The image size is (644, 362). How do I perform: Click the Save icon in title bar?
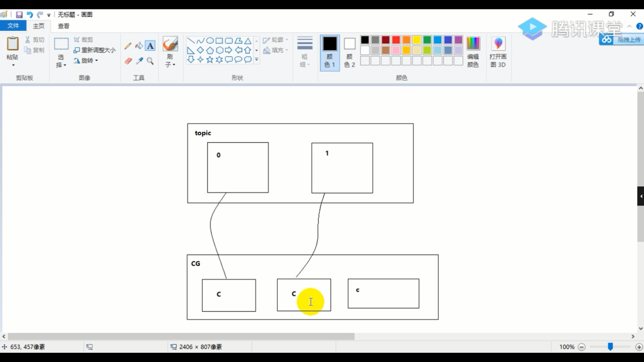(x=19, y=15)
